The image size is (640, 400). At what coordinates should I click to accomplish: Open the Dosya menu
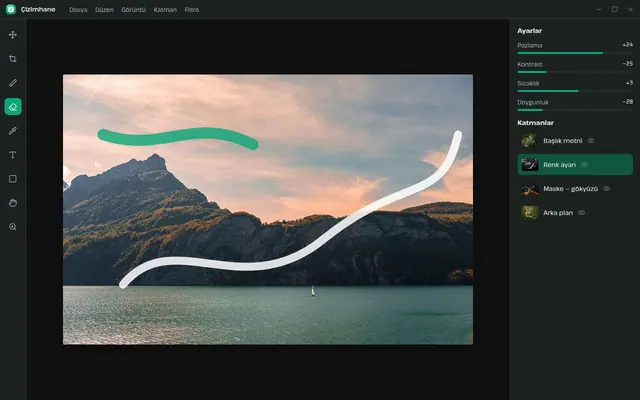(78, 10)
